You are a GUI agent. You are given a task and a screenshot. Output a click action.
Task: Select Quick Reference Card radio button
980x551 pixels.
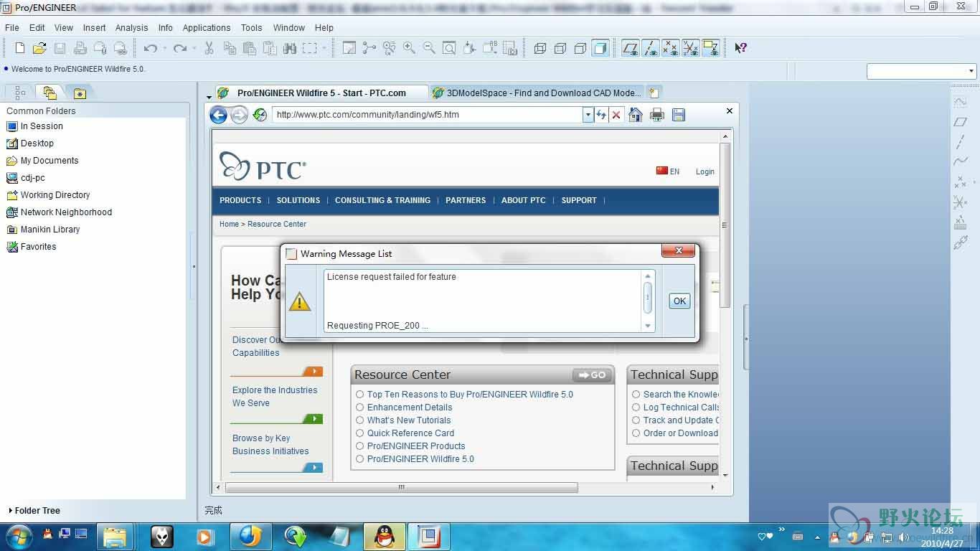point(360,433)
